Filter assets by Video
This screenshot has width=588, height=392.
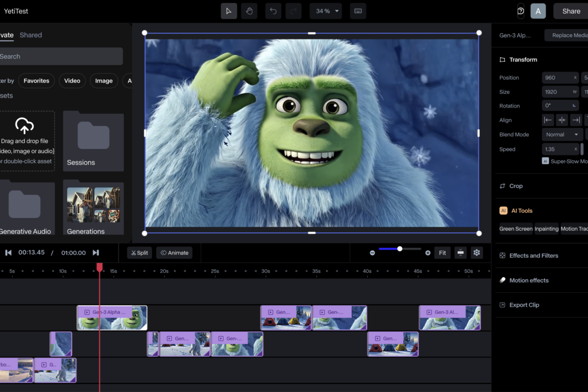72,80
